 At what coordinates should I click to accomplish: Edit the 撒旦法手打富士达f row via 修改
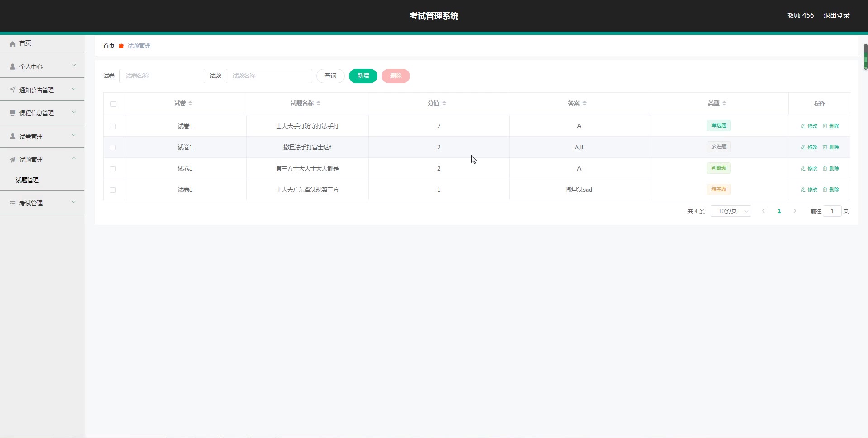pyautogui.click(x=809, y=147)
